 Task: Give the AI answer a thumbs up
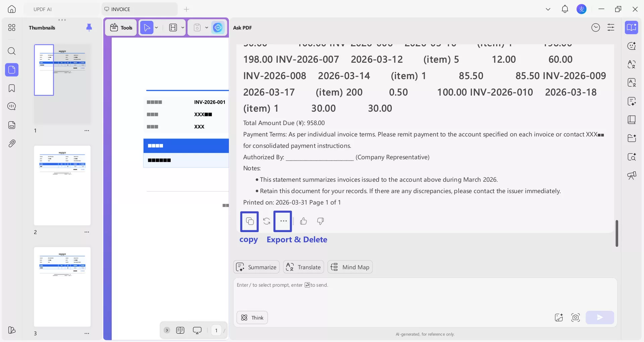303,221
